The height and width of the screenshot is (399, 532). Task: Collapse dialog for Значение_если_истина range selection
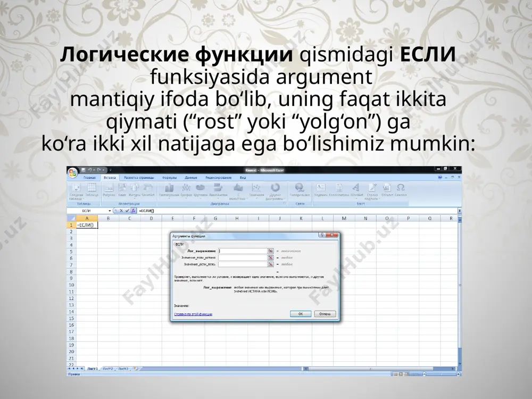[x=270, y=257]
